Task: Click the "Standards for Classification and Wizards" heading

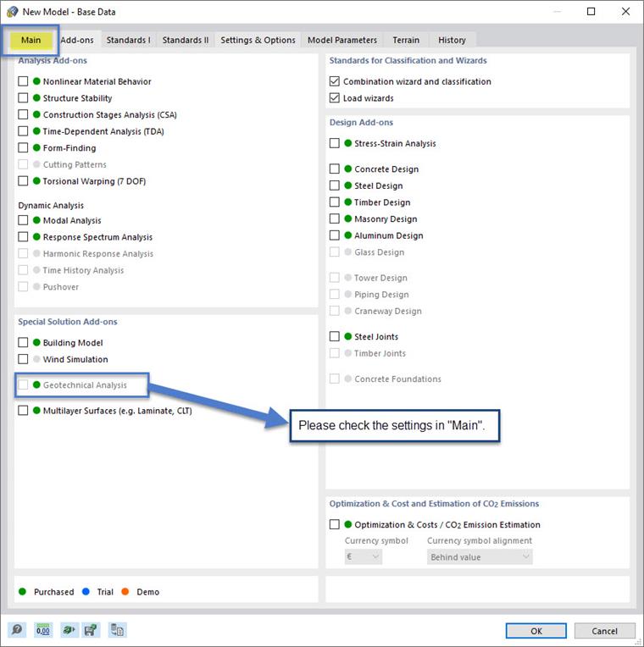Action: 408,60
